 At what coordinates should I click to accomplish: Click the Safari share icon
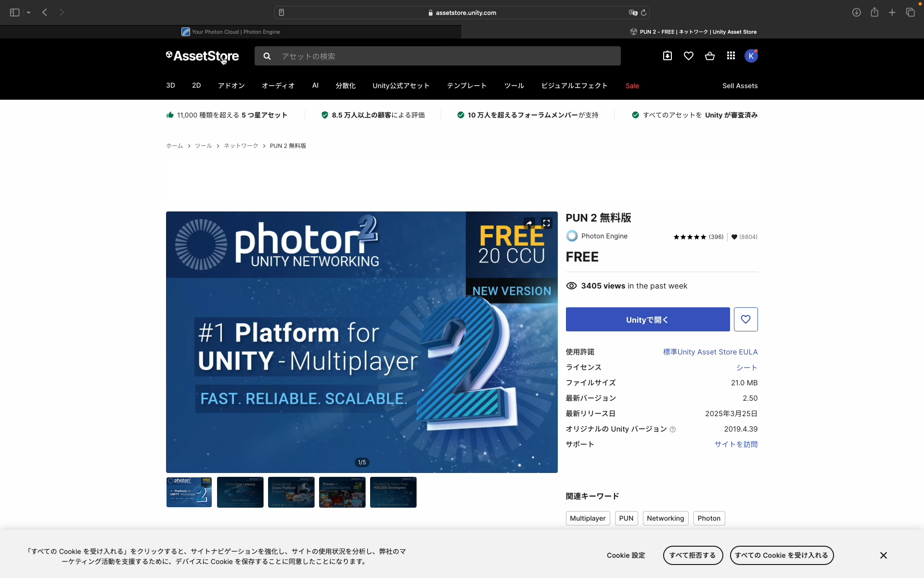874,12
